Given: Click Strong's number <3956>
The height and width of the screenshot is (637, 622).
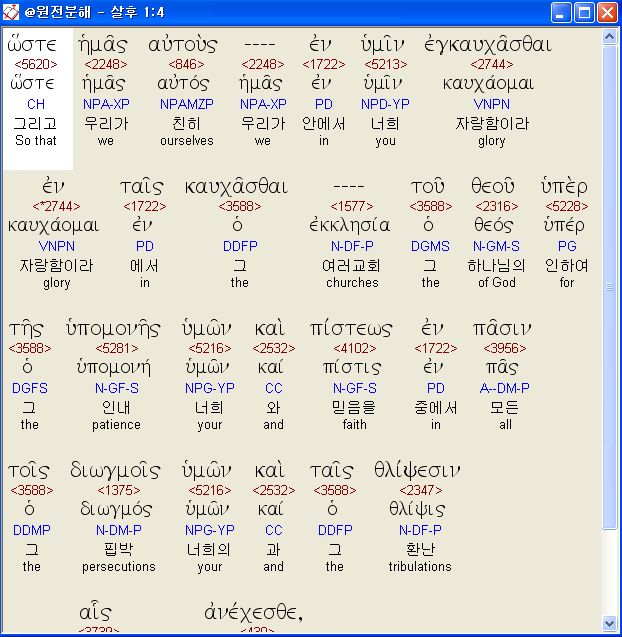Looking at the screenshot, I should point(505,349).
